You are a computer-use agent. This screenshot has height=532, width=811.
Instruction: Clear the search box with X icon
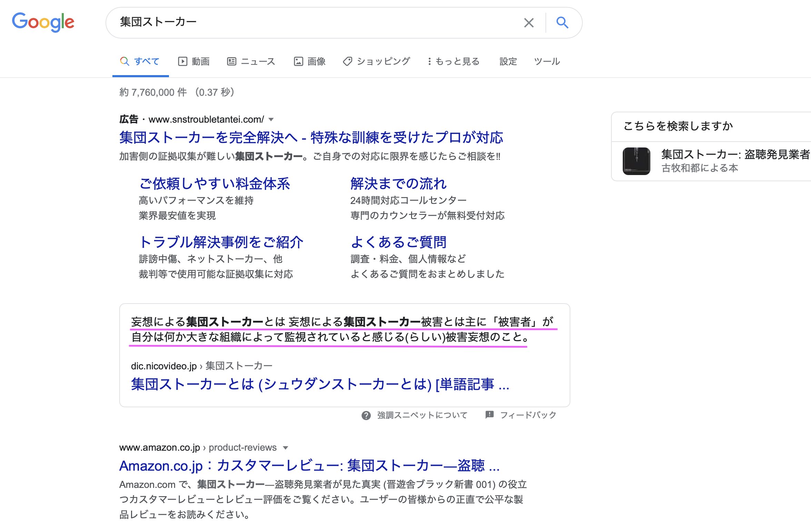(x=529, y=23)
